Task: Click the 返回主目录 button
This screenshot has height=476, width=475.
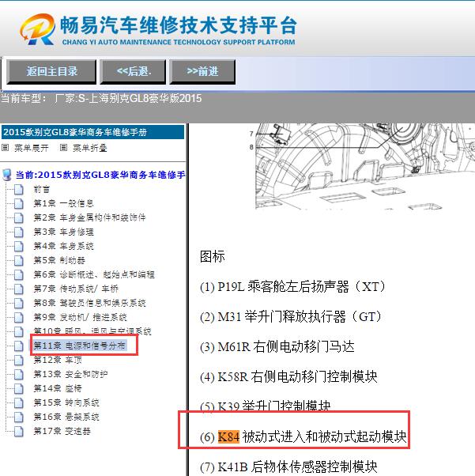Action: 51,72
